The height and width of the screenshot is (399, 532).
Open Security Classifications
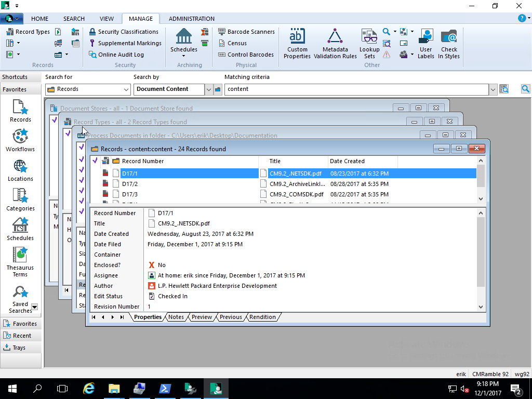click(x=124, y=32)
